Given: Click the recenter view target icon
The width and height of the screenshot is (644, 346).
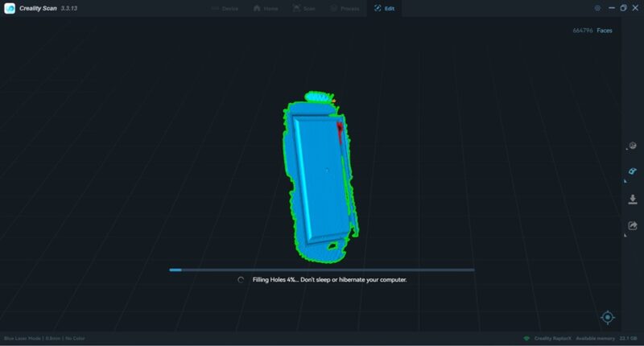Looking at the screenshot, I should [608, 317].
